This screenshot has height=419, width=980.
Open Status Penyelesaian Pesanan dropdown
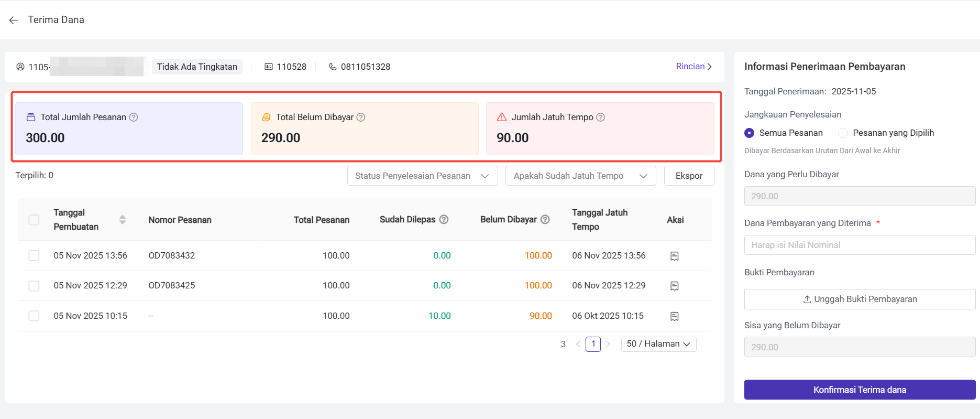(x=422, y=176)
